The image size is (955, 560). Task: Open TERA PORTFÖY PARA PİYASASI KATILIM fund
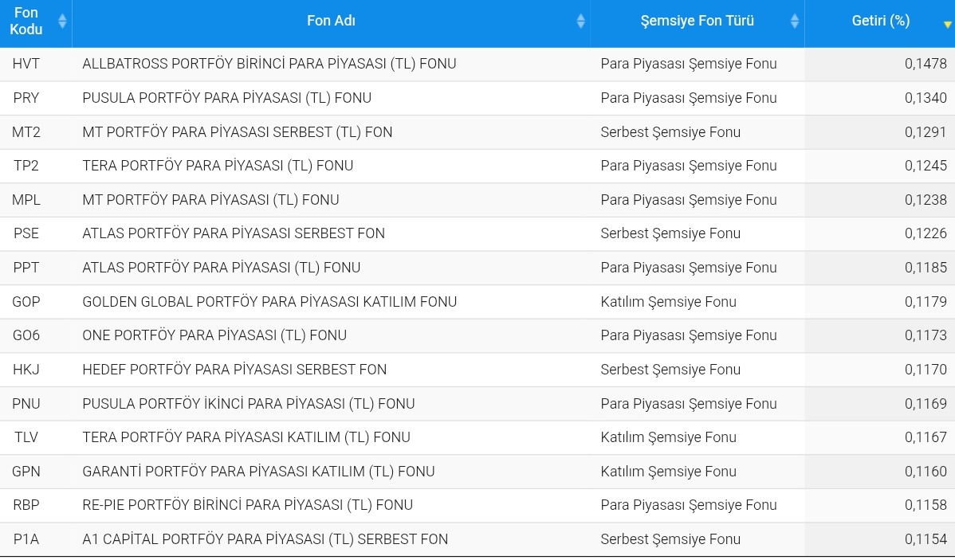246,437
